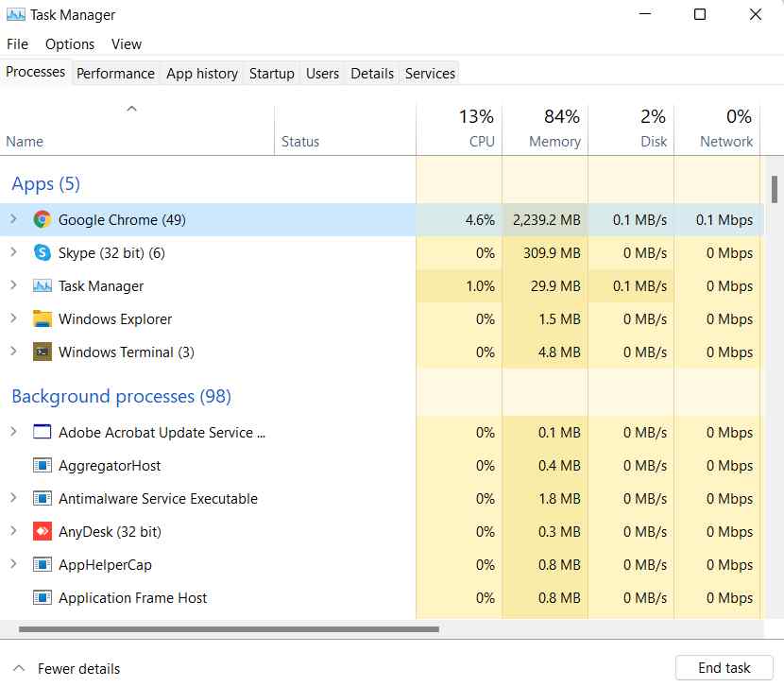
Task: Click Chrome's 2,239.2 MB memory value
Action: point(547,219)
